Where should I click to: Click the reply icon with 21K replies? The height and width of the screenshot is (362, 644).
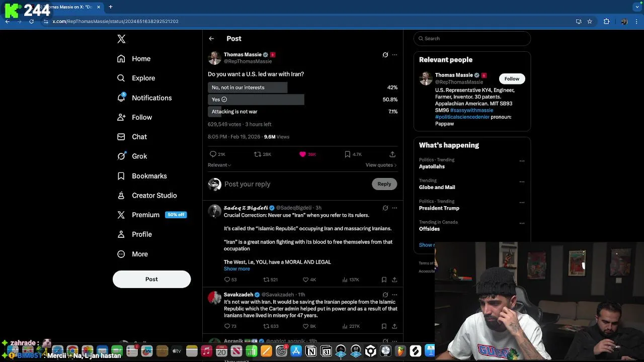[x=217, y=154]
